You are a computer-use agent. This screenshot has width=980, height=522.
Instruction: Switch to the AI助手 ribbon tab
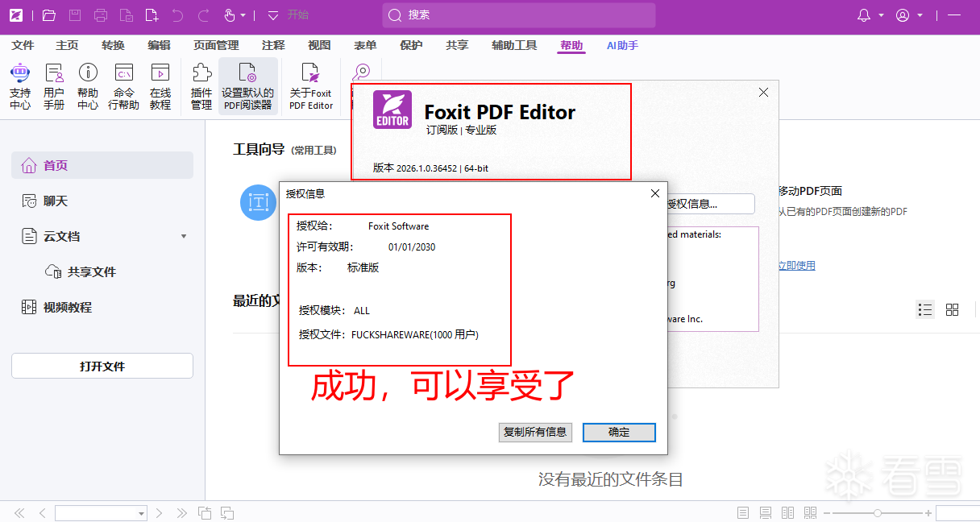tap(621, 45)
